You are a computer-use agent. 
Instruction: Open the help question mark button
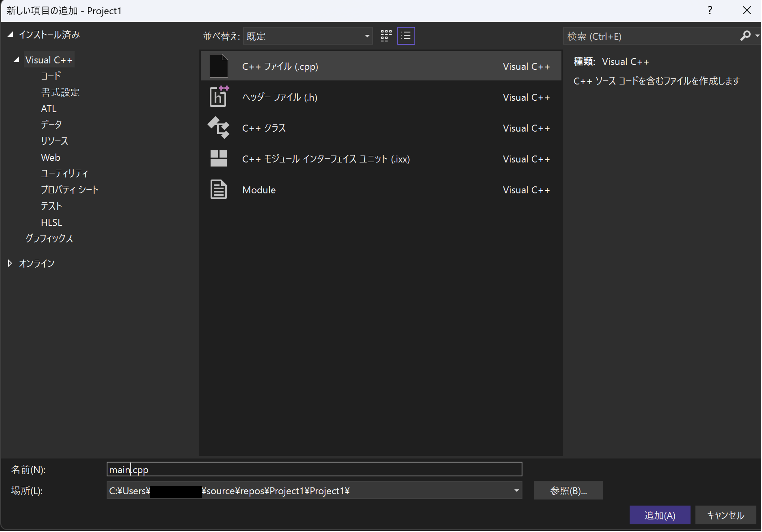710,11
